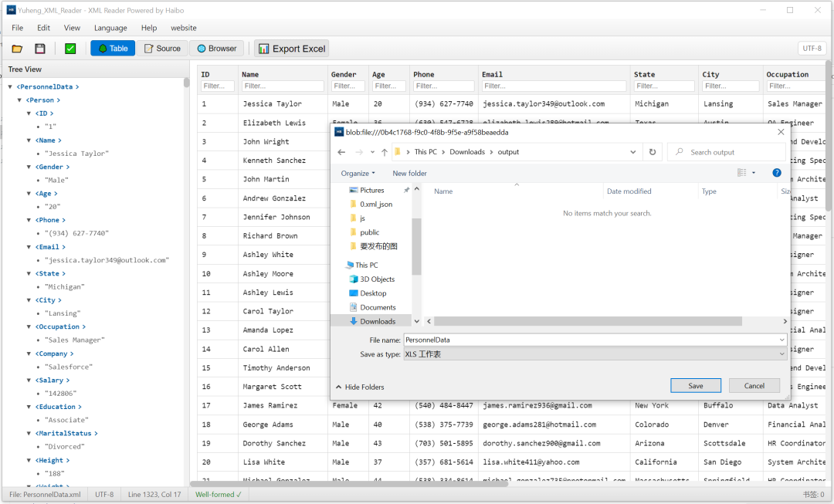Expand the address bar path dropdown
The image size is (834, 504).
coord(633,152)
